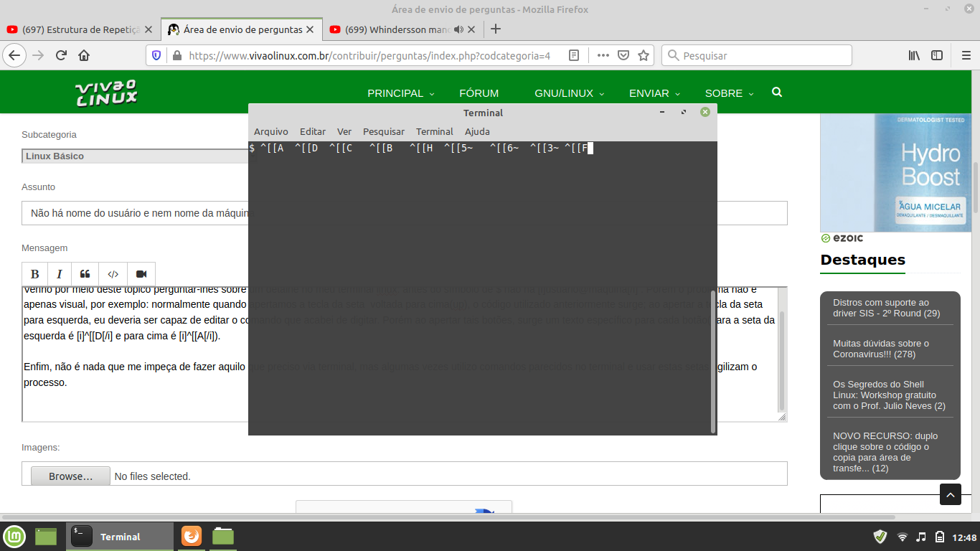Screen dimensions: 980x551
Task: Insert a quote using the quote icon
Action: pos(85,274)
